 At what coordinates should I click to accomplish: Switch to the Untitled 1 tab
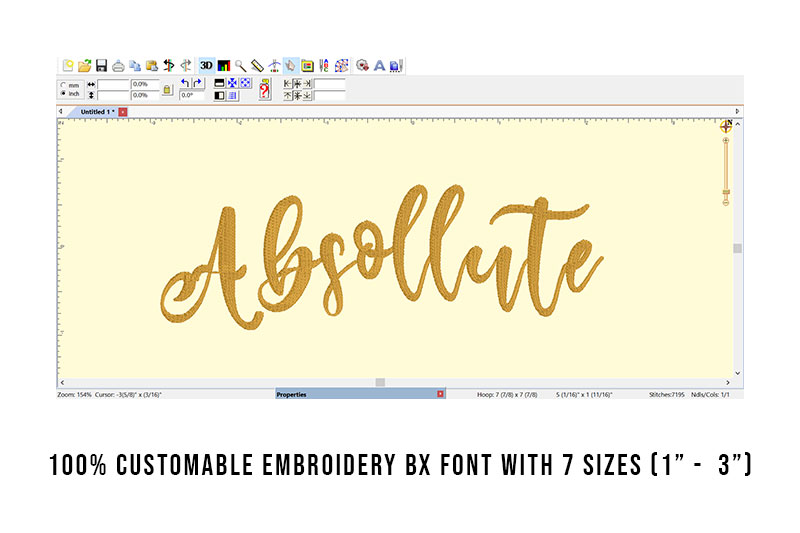pyautogui.click(x=95, y=112)
